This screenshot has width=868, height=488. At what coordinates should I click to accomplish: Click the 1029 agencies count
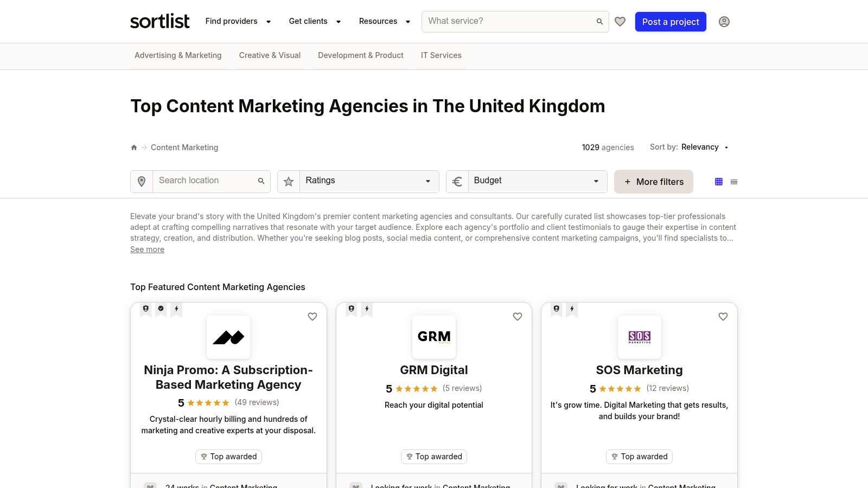point(608,147)
